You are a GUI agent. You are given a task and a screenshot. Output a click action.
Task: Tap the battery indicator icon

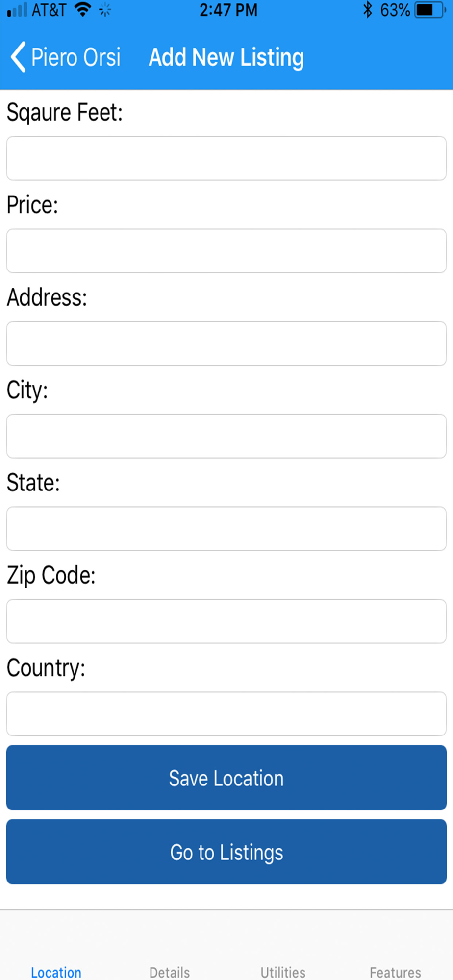(x=430, y=10)
